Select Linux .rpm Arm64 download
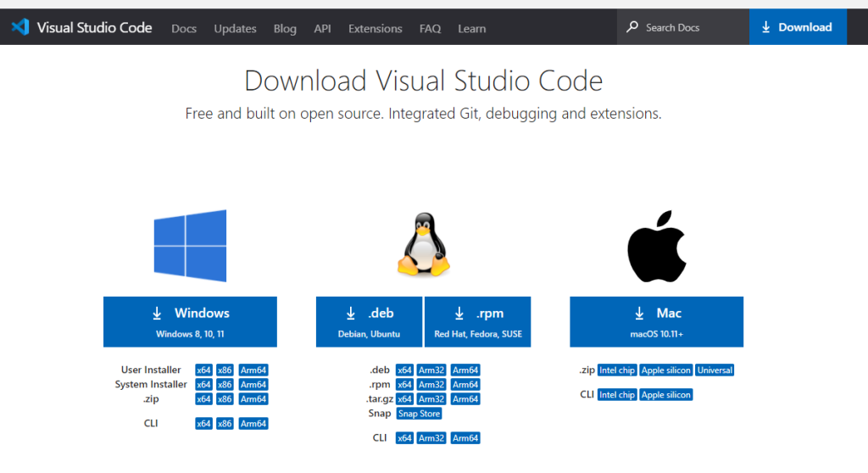Screen dimensions: 868x473 (465, 384)
